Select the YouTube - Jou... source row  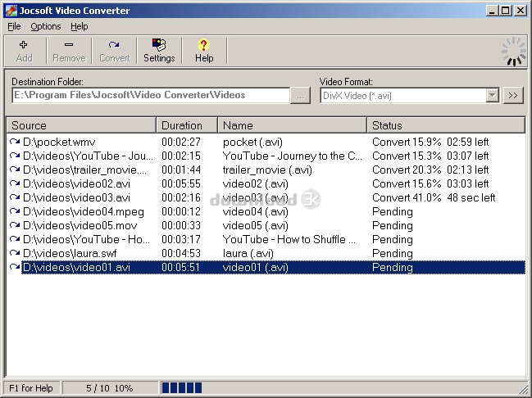pos(266,156)
